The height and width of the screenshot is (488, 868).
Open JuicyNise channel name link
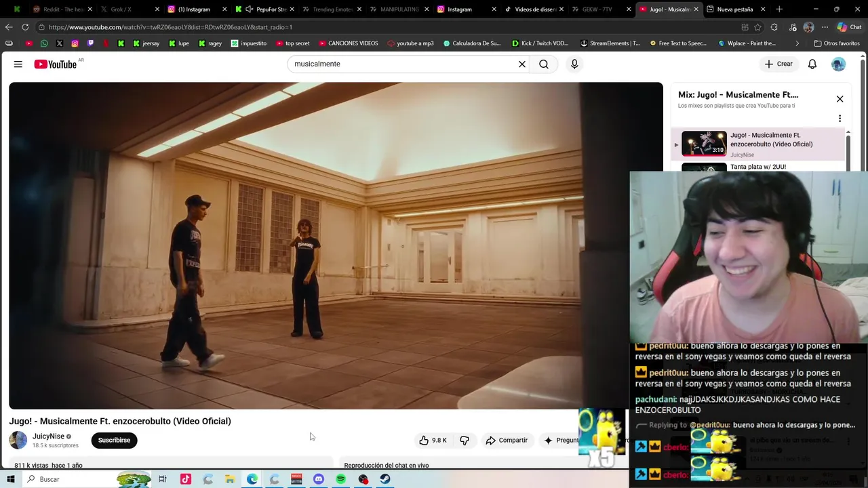pos(48,436)
